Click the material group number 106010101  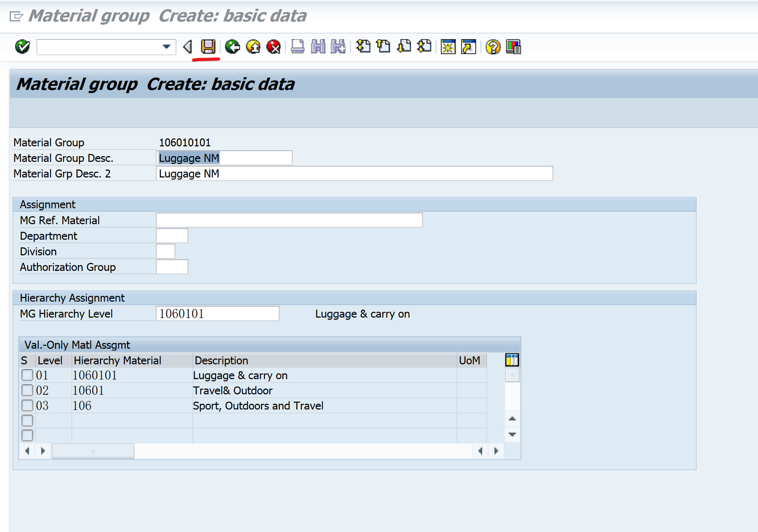(184, 143)
